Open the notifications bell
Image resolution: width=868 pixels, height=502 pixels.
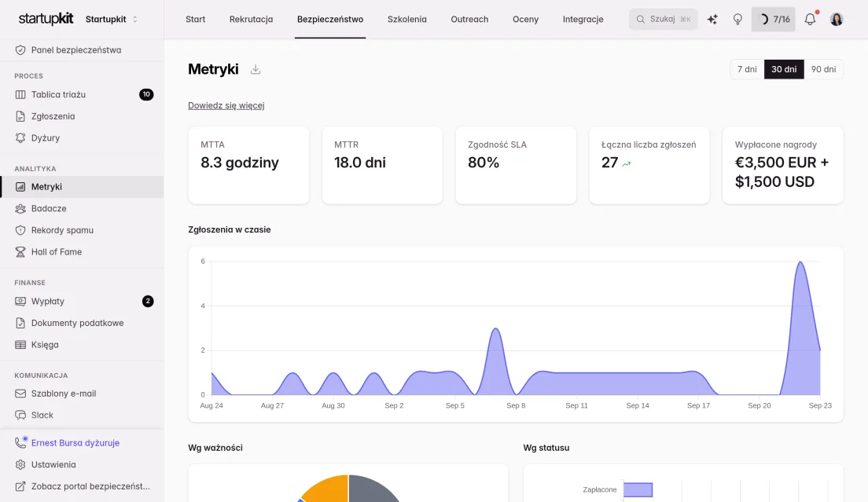(810, 20)
